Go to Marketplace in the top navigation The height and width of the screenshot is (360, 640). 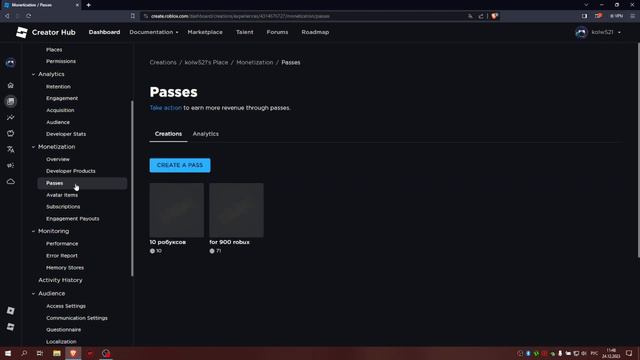(205, 32)
